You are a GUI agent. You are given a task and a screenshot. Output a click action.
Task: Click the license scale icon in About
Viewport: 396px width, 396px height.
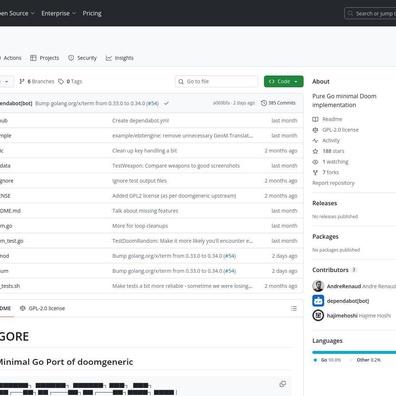315,130
